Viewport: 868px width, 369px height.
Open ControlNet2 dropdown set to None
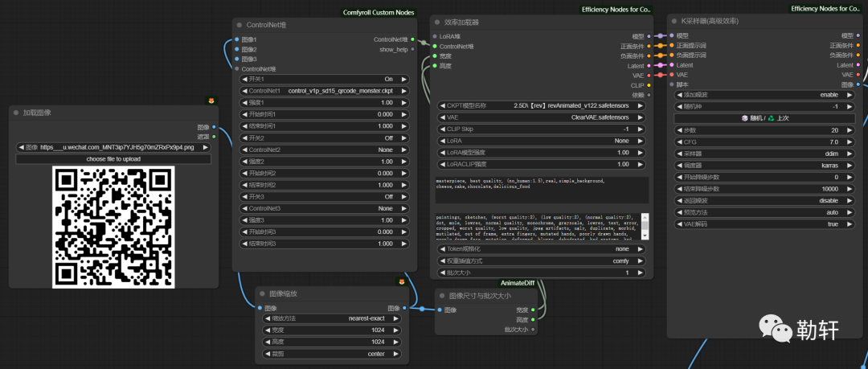(x=325, y=150)
